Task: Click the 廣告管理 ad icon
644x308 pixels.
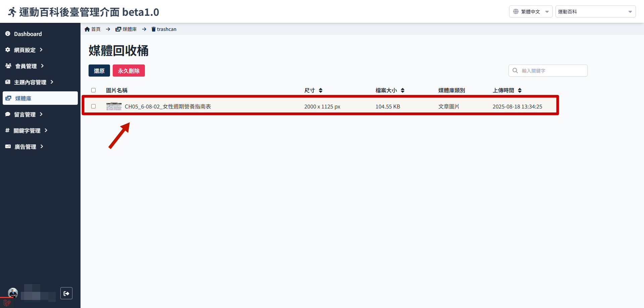Action: pyautogui.click(x=8, y=146)
